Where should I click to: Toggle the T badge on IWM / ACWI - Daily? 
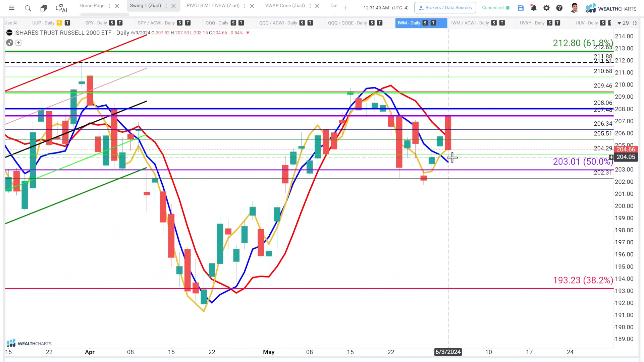[502, 23]
